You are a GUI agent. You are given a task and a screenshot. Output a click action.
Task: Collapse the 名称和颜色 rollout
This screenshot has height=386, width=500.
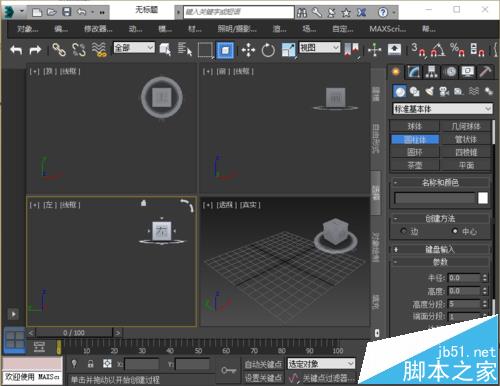(x=440, y=183)
